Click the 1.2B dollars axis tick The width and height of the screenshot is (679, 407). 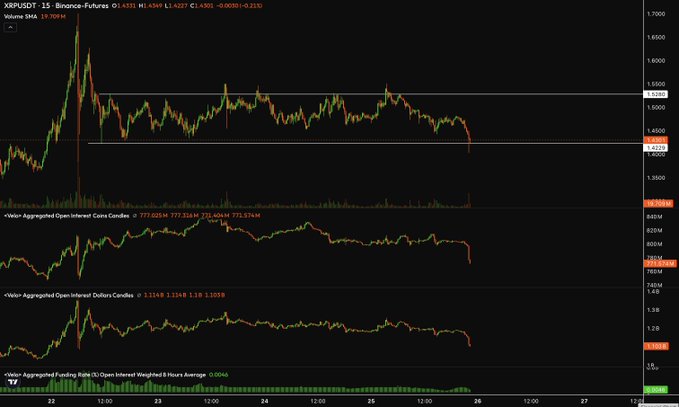point(653,329)
